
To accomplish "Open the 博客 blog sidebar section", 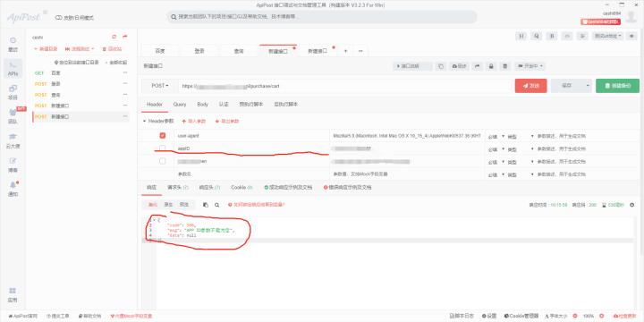I will 13,165.
